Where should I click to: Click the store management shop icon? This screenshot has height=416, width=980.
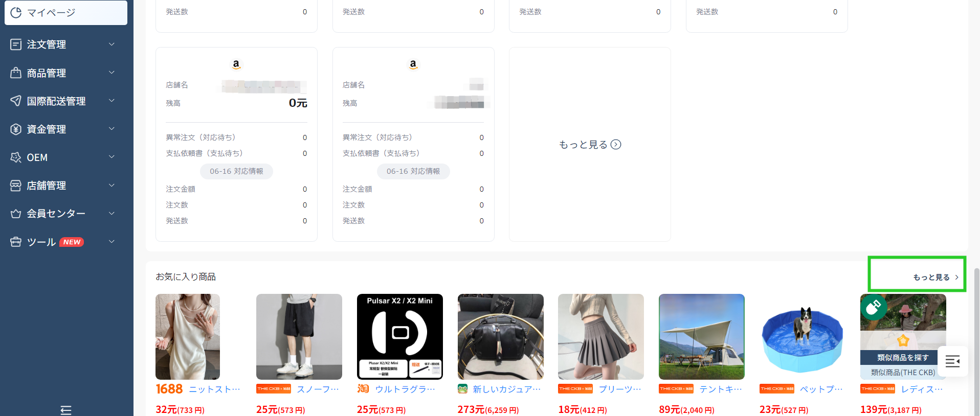16,186
